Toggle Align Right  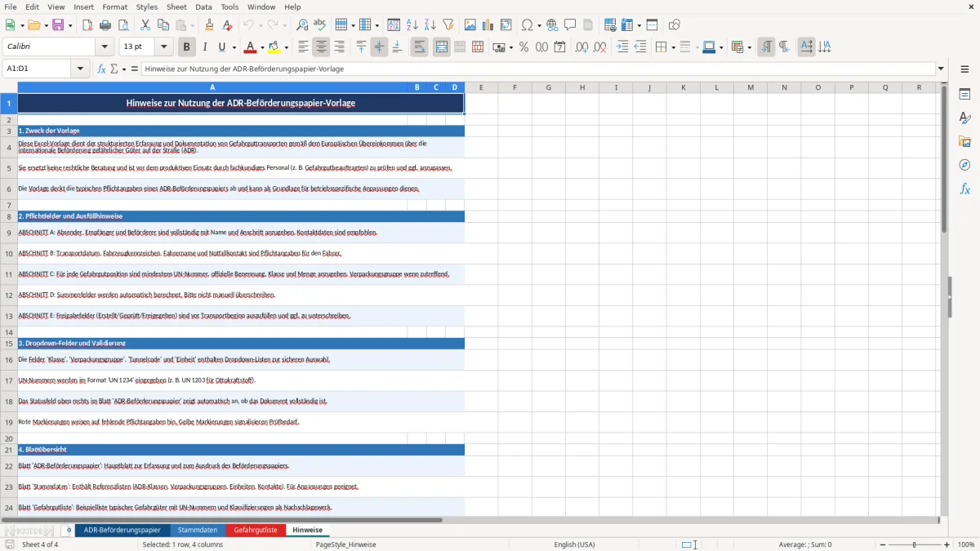click(339, 47)
